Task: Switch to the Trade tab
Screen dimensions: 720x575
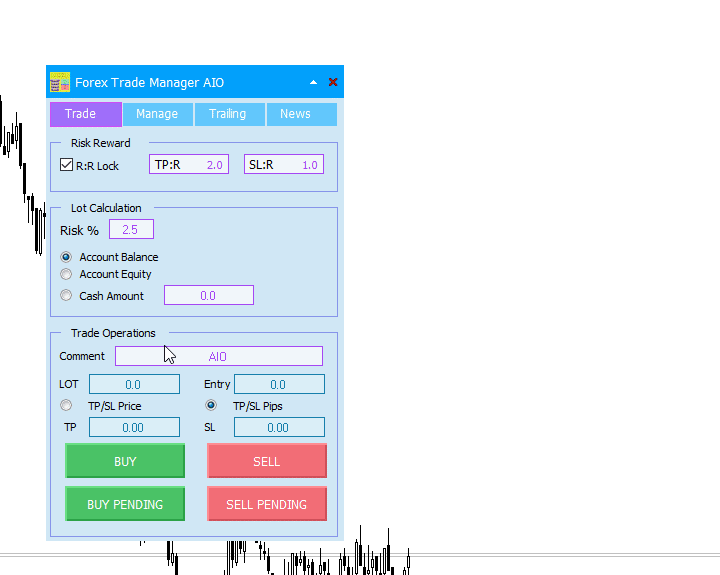Action: click(x=86, y=114)
